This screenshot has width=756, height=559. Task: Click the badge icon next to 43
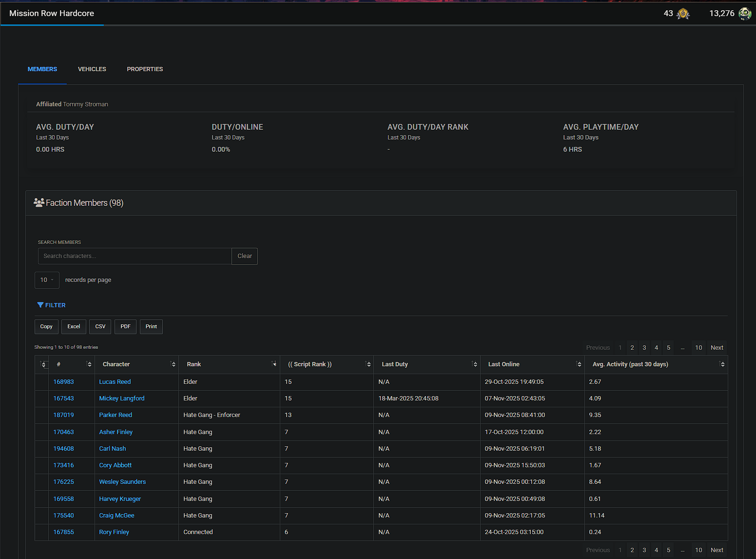[683, 14]
